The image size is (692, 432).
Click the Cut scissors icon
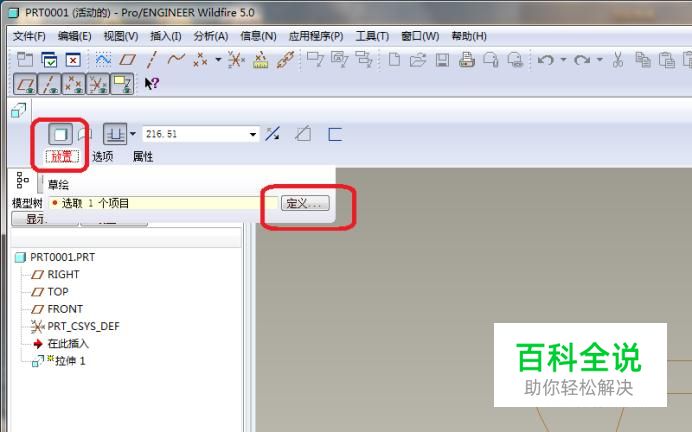click(x=618, y=60)
